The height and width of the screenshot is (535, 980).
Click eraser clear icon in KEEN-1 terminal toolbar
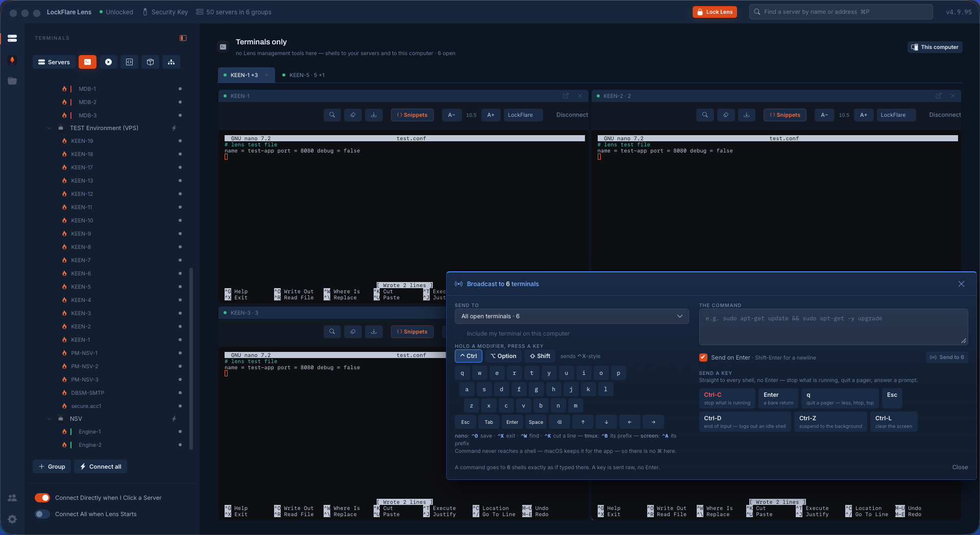click(353, 115)
